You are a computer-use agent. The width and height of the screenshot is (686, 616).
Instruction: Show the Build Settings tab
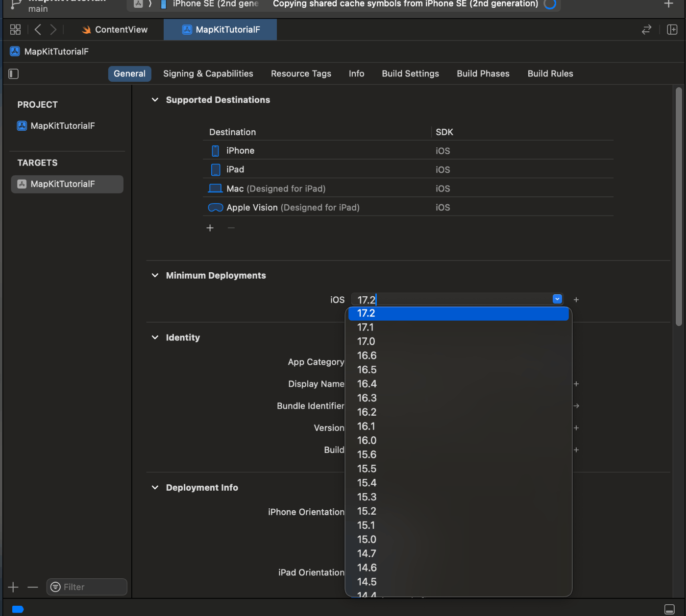411,73
